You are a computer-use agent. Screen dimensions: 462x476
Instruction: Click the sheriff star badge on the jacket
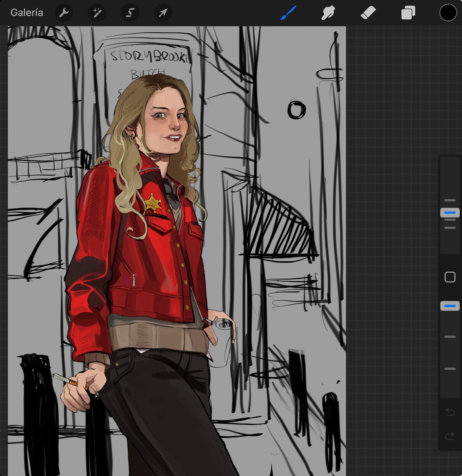pos(152,204)
